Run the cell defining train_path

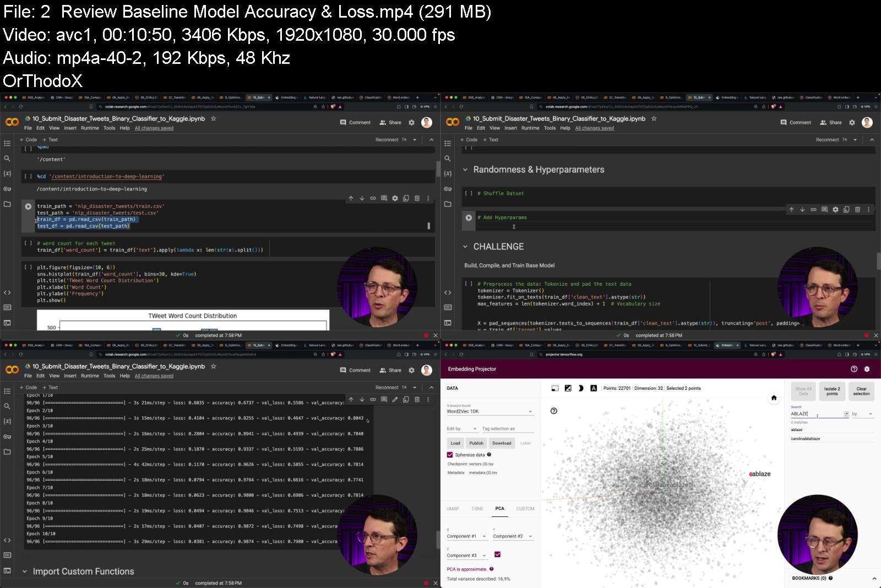coord(28,206)
